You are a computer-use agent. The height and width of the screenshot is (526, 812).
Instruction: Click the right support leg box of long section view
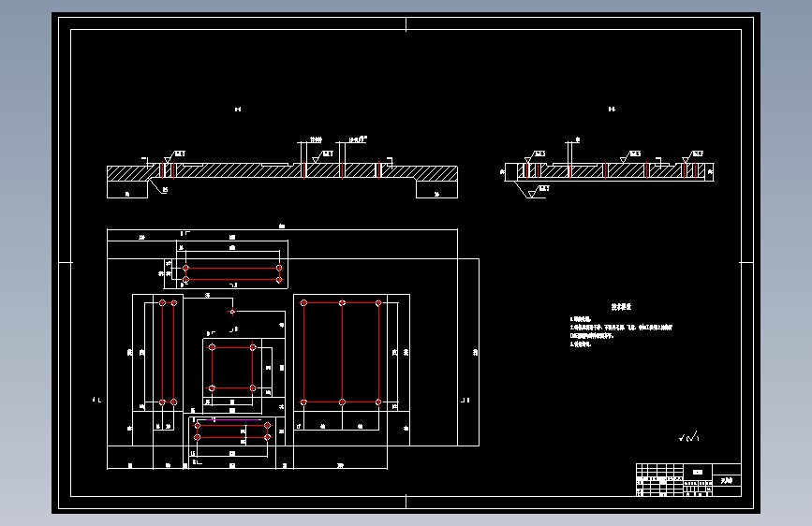point(436,189)
